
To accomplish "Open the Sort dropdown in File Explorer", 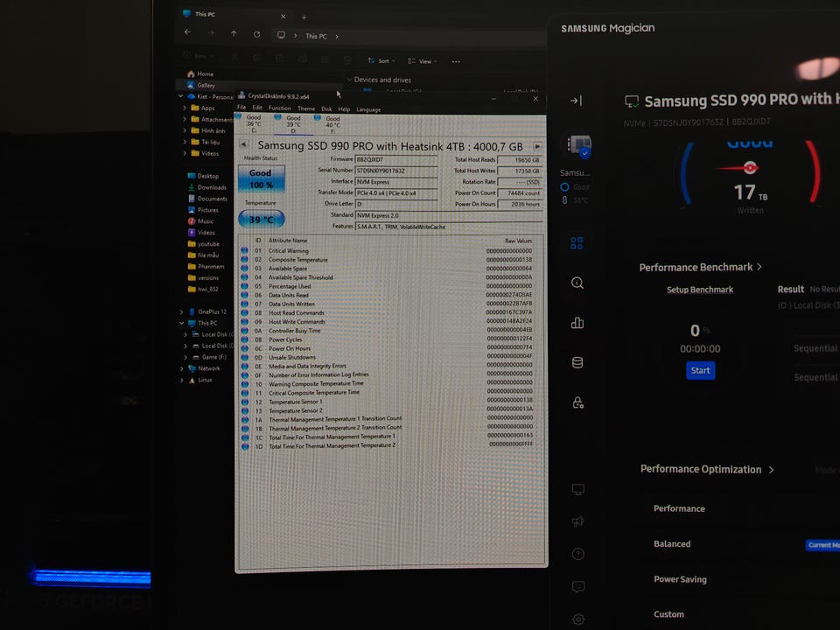I will (x=381, y=61).
